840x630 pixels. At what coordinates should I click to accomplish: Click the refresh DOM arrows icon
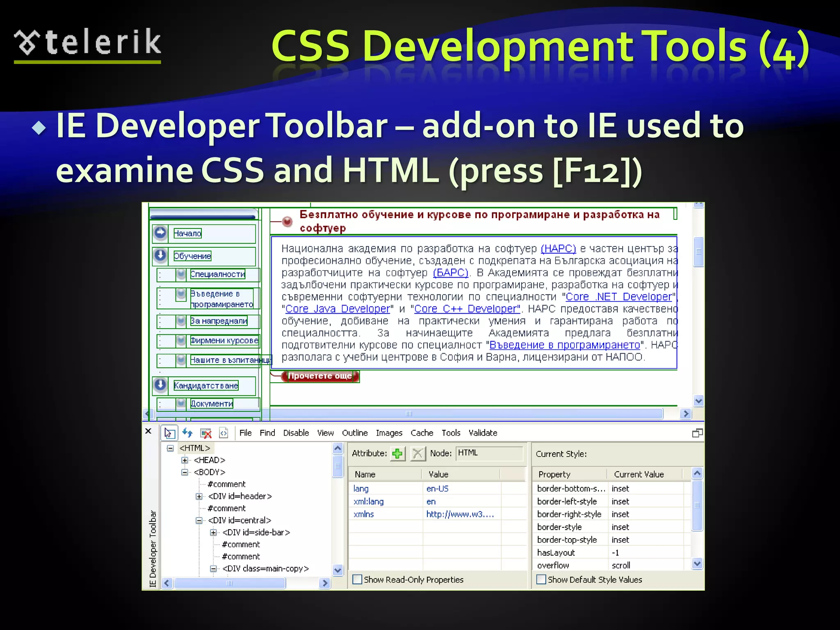point(187,433)
